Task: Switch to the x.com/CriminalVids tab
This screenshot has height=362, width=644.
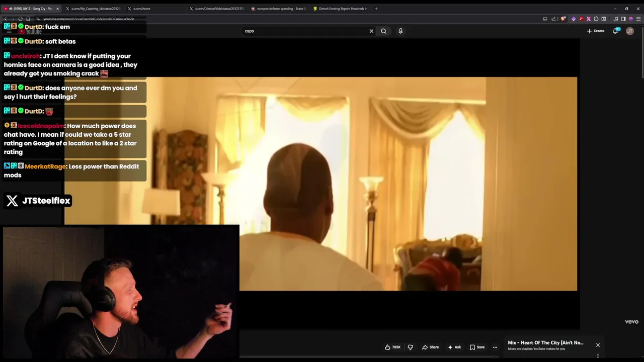Action: [x=217, y=9]
